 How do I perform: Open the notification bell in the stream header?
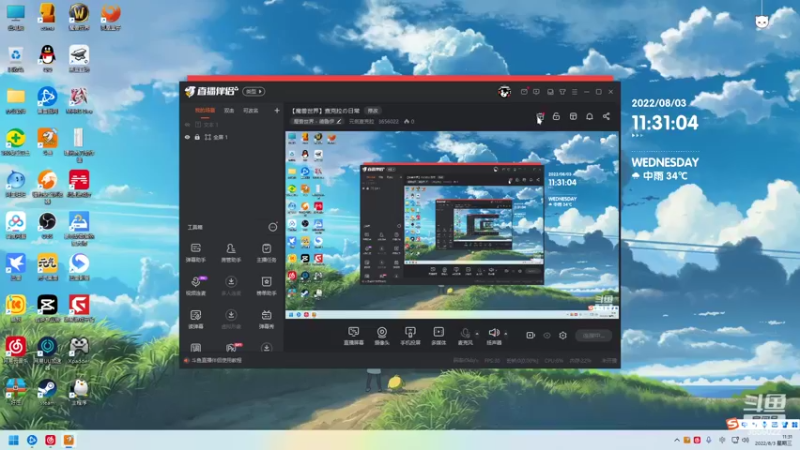point(589,116)
